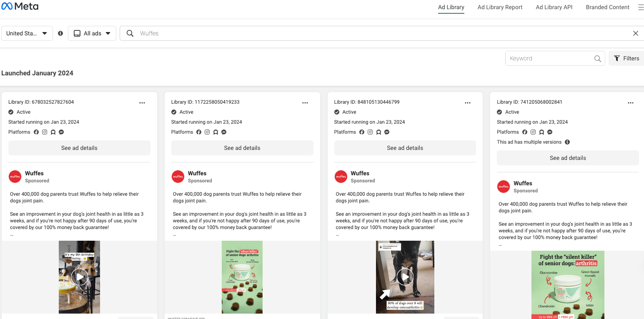Screen dimensions: 644x319
Task: Play the 9th birthday dog video
Action: click(x=79, y=277)
